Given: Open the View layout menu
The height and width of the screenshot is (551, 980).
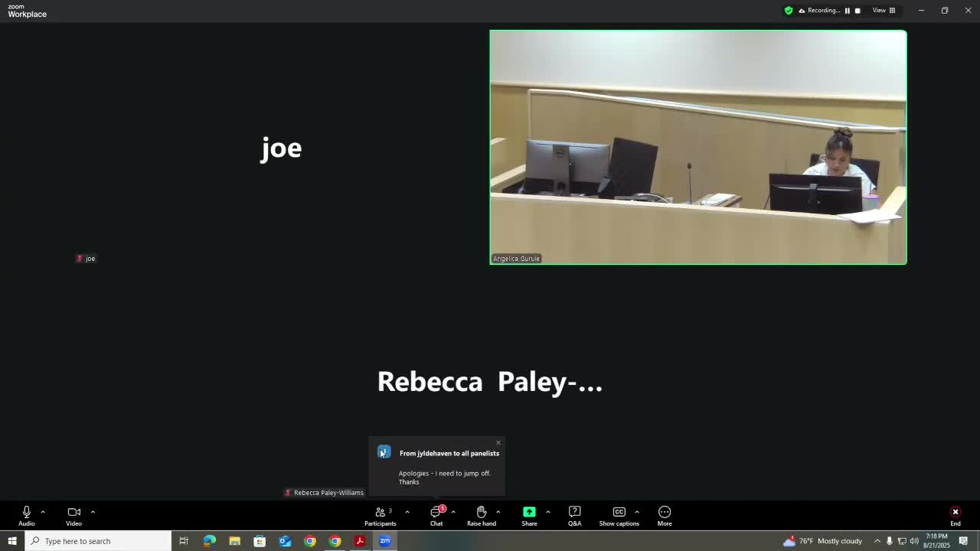Looking at the screenshot, I should [884, 11].
